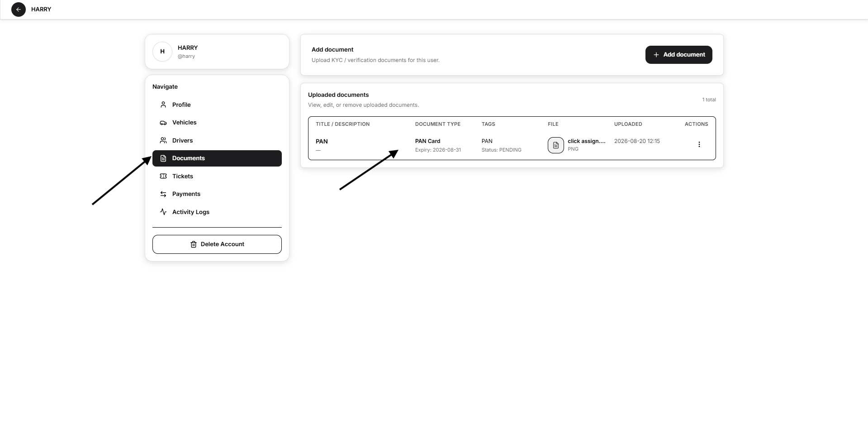Click View, edit, or remove description text
This screenshot has width=868, height=424.
pyautogui.click(x=363, y=105)
